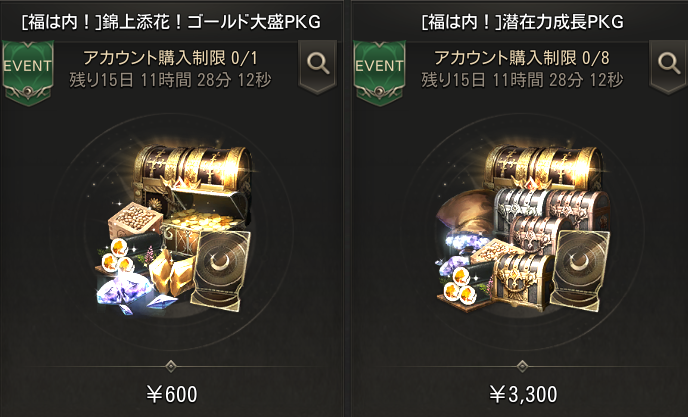This screenshot has height=417, width=688.
Task: Click the brown sack in 潜在力成長PKG image
Action: [466, 212]
